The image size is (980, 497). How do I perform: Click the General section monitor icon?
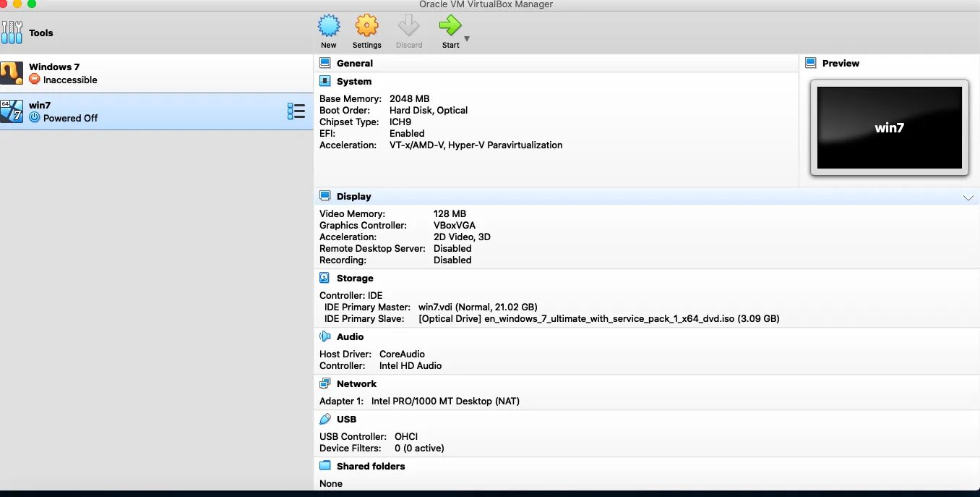325,63
